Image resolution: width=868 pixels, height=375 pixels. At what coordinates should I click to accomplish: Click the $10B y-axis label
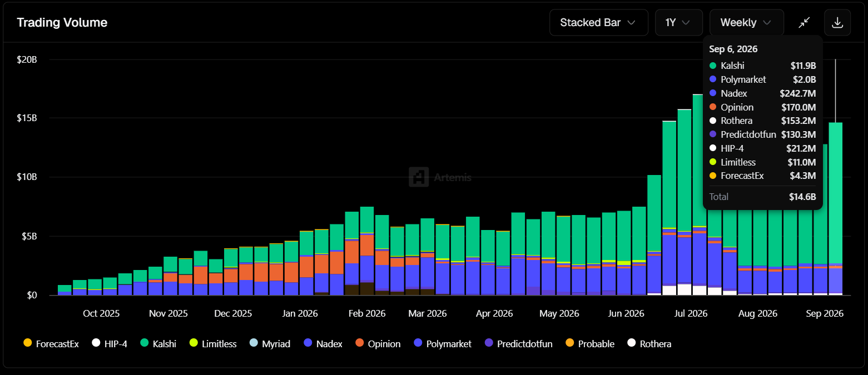coord(27,177)
